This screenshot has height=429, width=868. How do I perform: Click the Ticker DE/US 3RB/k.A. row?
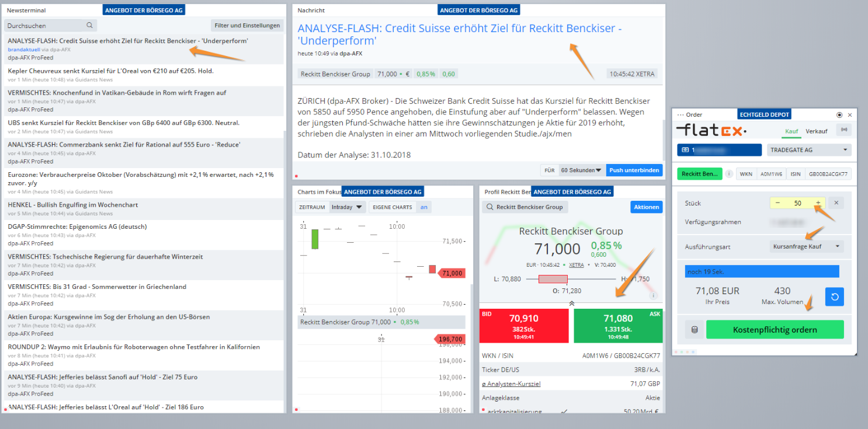click(x=571, y=369)
